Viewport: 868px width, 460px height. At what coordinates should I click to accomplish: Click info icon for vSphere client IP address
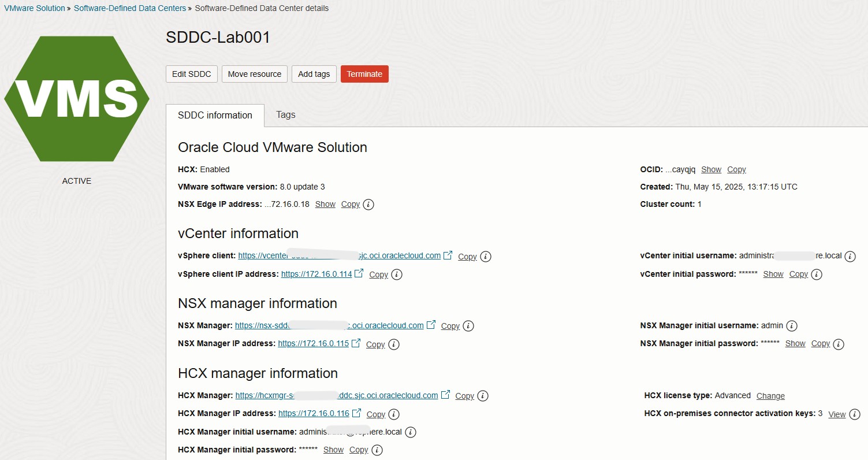(397, 274)
